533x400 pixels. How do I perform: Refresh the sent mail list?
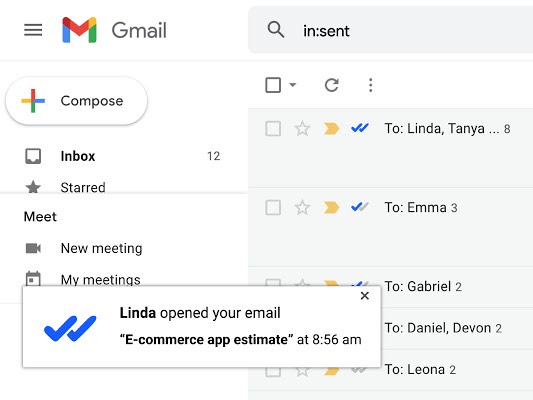(331, 85)
